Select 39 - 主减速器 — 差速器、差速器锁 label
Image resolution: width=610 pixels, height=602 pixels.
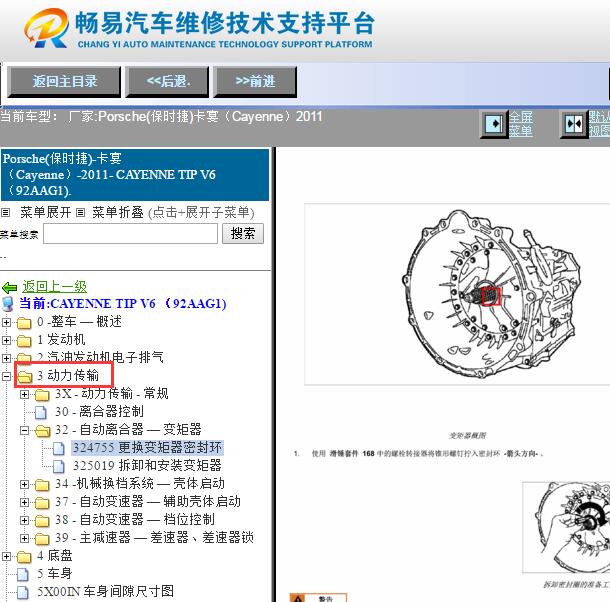(x=154, y=537)
